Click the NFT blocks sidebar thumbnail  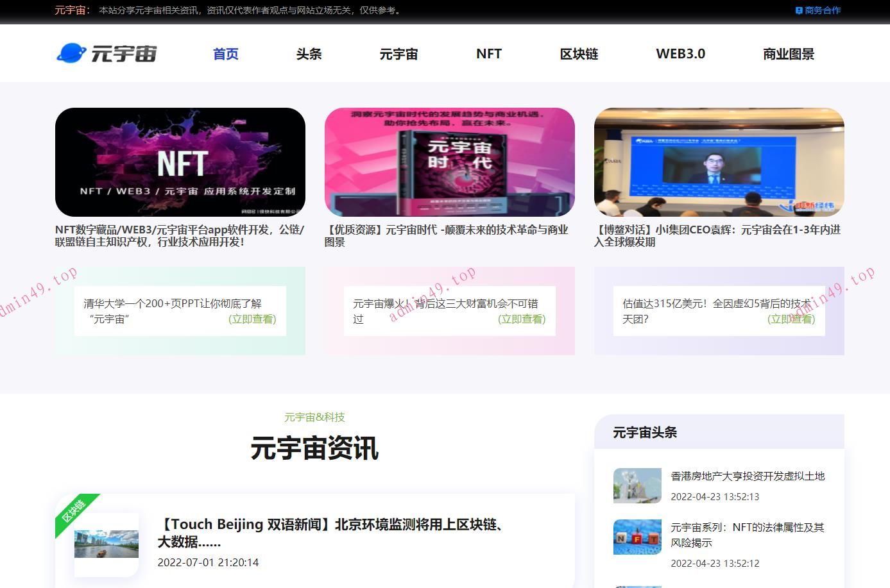pyautogui.click(x=637, y=537)
